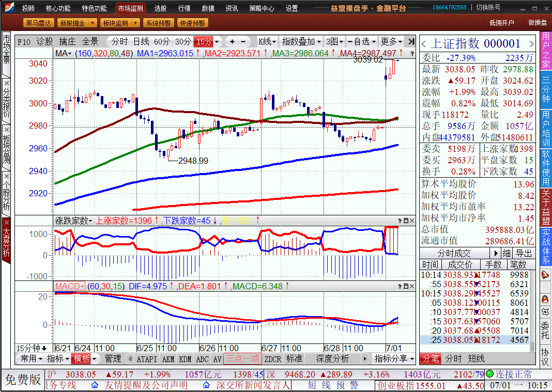552x392 pixels.
Task: Open the 3图 layout dropdown
Action: click(334, 41)
